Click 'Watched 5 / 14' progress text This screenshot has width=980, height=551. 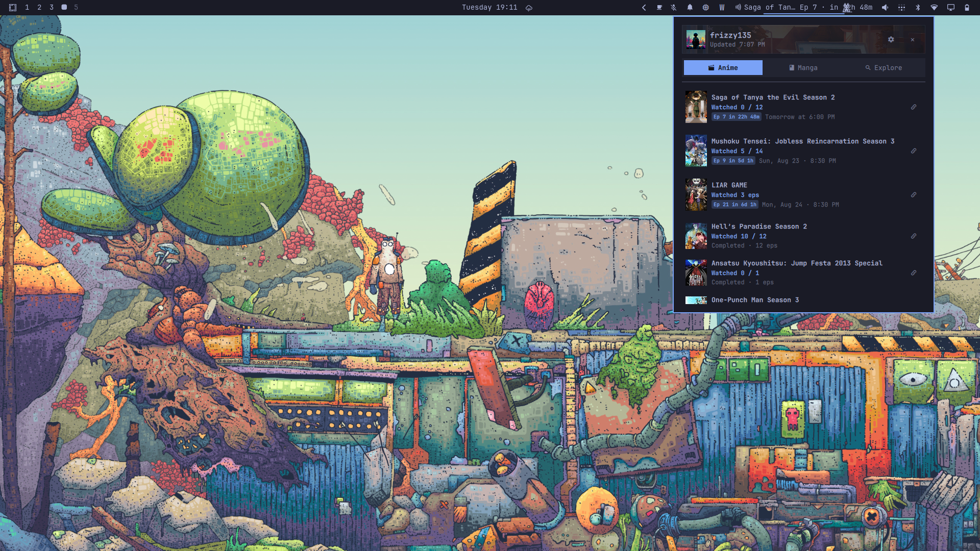click(737, 151)
